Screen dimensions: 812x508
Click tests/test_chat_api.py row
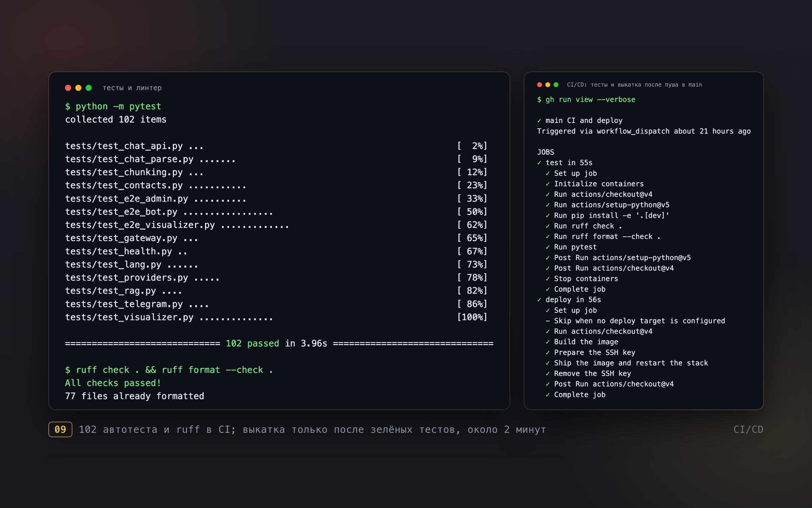coord(276,146)
